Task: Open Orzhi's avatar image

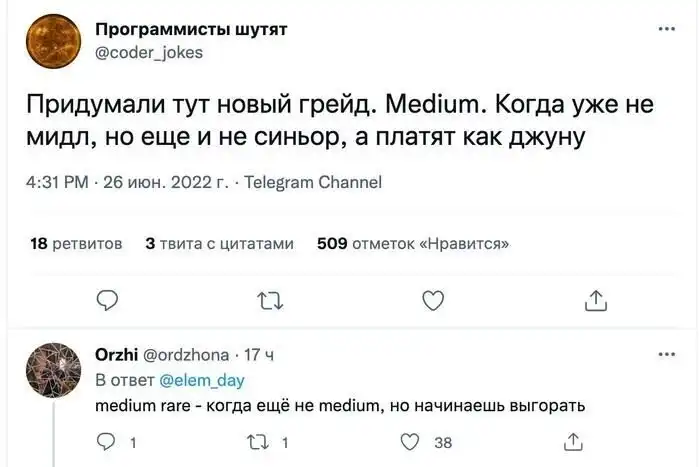Action: click(x=53, y=372)
